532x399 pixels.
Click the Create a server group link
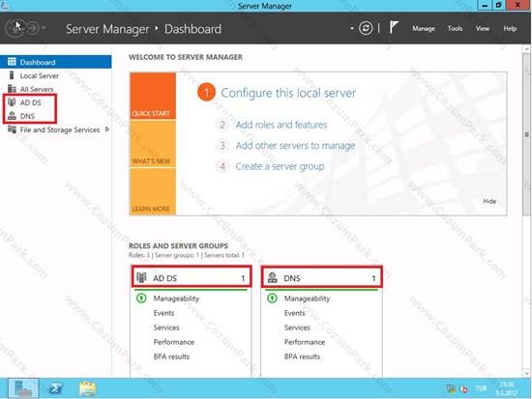(280, 166)
